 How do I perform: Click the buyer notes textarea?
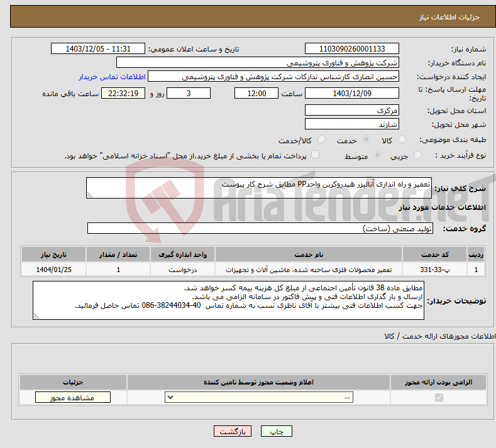228,300
